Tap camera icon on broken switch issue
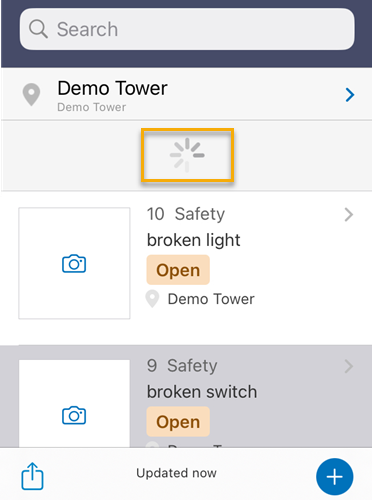 coord(74,415)
